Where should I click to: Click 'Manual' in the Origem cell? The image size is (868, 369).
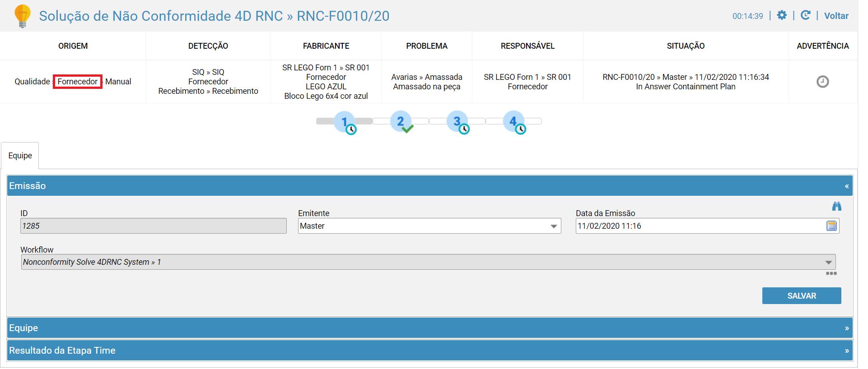118,82
